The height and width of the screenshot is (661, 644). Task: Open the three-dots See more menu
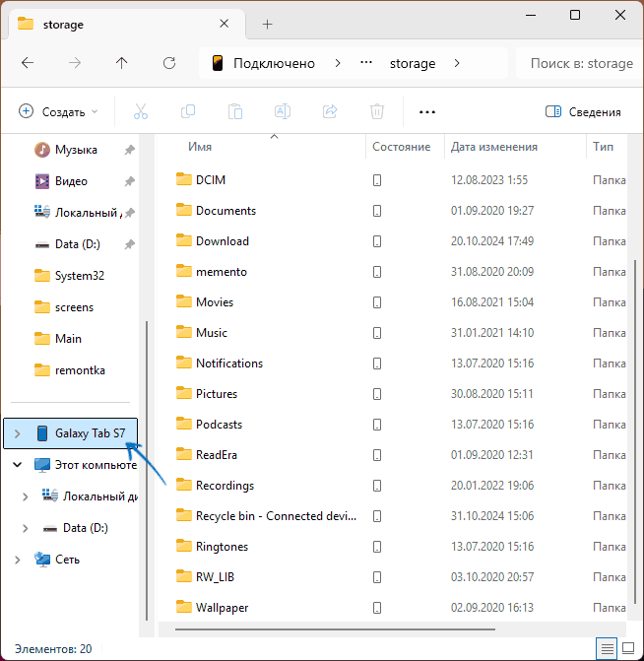pyautogui.click(x=427, y=112)
